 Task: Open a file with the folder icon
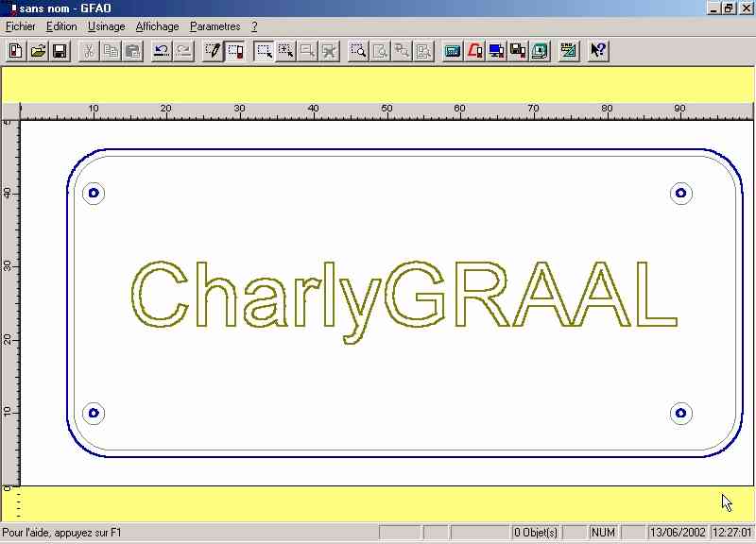[38, 51]
